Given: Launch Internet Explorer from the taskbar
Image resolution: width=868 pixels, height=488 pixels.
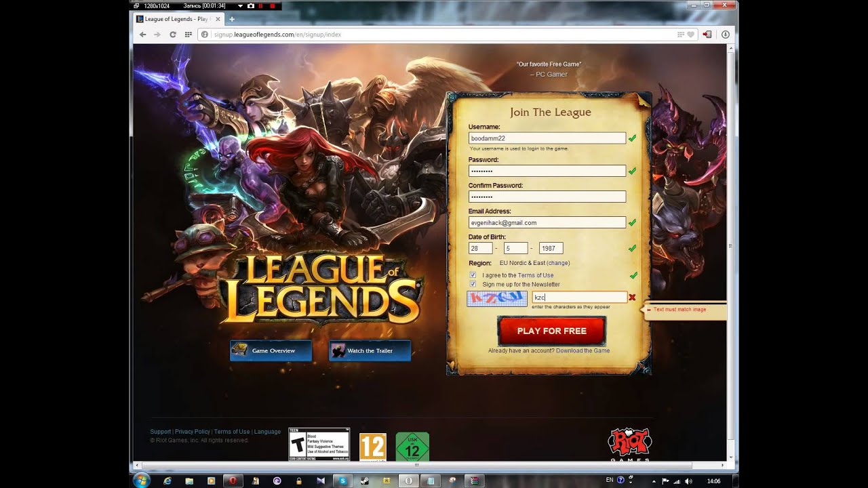Looking at the screenshot, I should [167, 481].
